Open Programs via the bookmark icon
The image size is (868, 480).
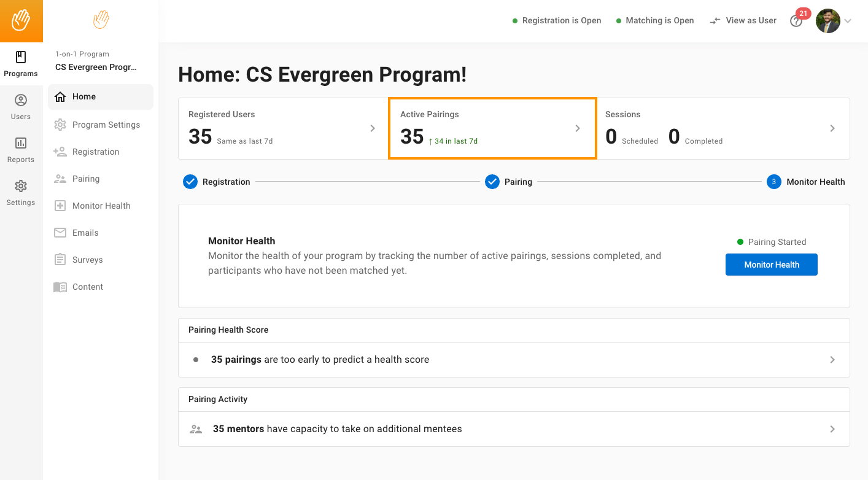click(21, 58)
